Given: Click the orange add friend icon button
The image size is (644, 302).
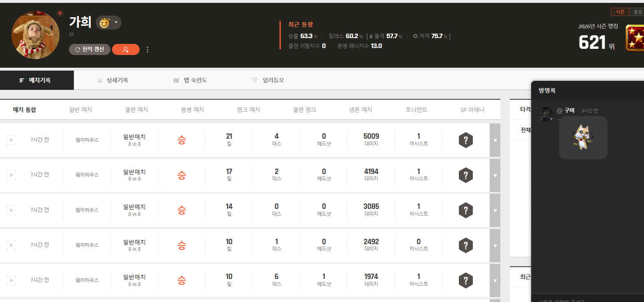Looking at the screenshot, I should 126,50.
